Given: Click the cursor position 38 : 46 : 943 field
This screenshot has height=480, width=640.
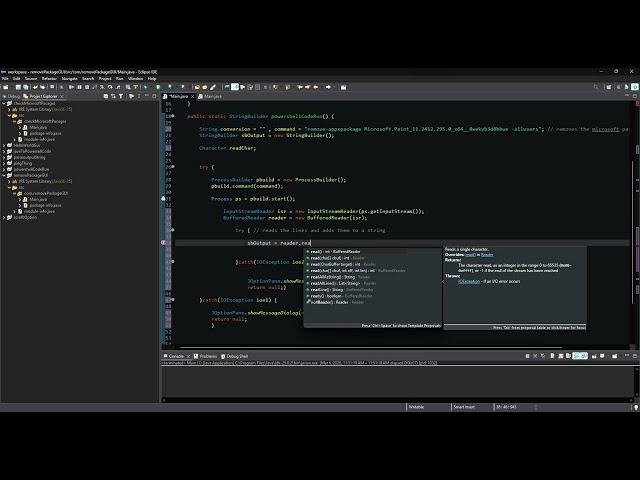Looking at the screenshot, I should 506,407.
